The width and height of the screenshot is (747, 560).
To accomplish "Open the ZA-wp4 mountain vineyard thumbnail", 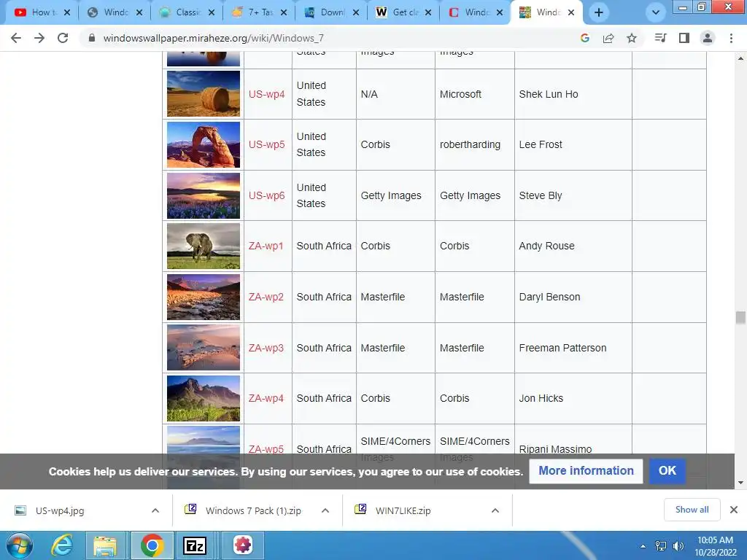I will [204, 399].
